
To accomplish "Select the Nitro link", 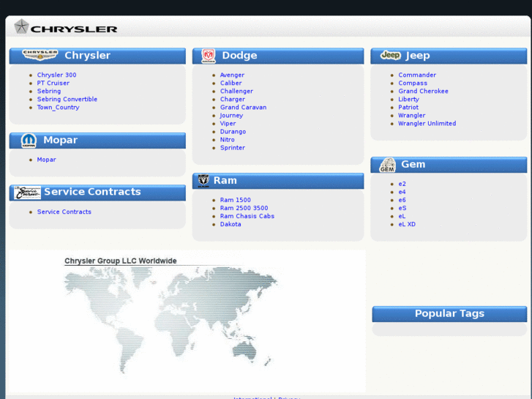I will (x=227, y=140).
